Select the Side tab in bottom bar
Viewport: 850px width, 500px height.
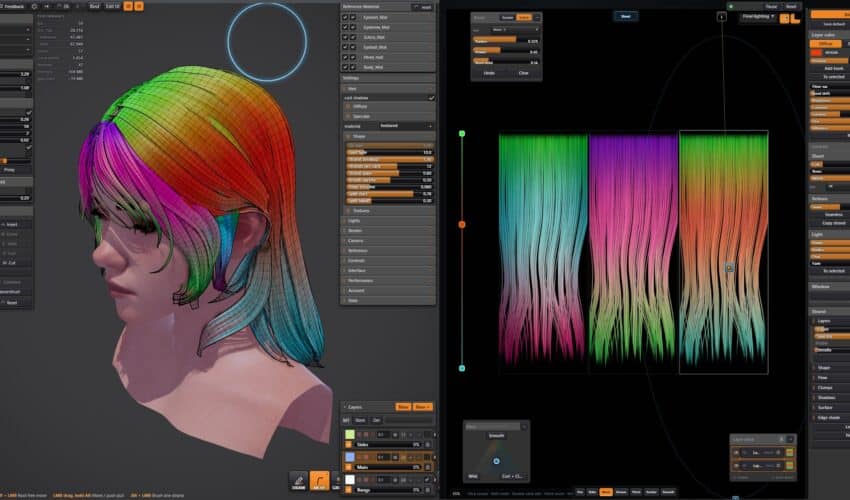coord(593,492)
